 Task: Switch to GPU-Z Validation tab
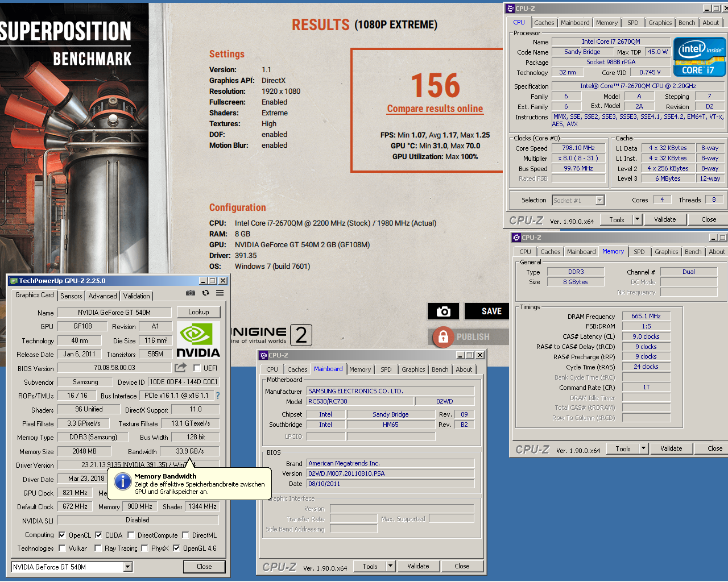coord(136,296)
